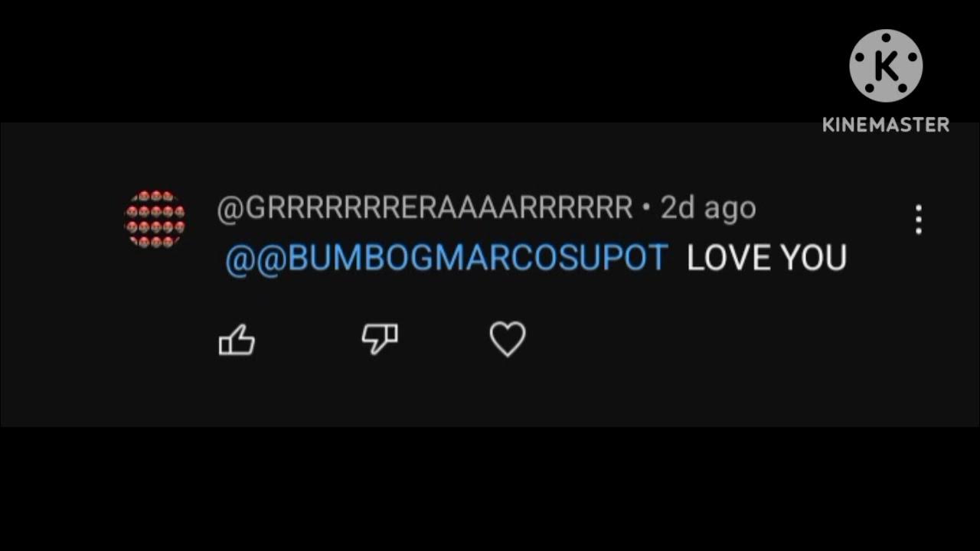980x551 pixels.
Task: Click the heart icon under the comment
Action: click(x=508, y=339)
